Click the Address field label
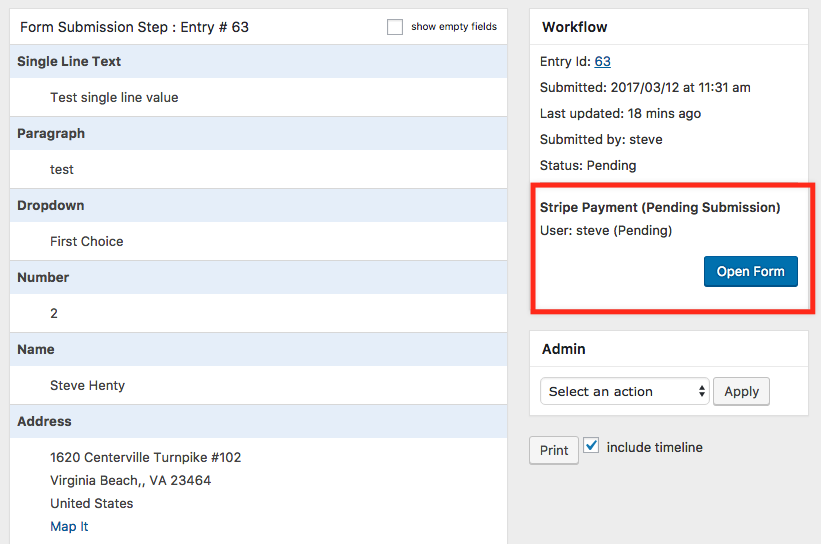The width and height of the screenshot is (821, 544). click(x=44, y=421)
